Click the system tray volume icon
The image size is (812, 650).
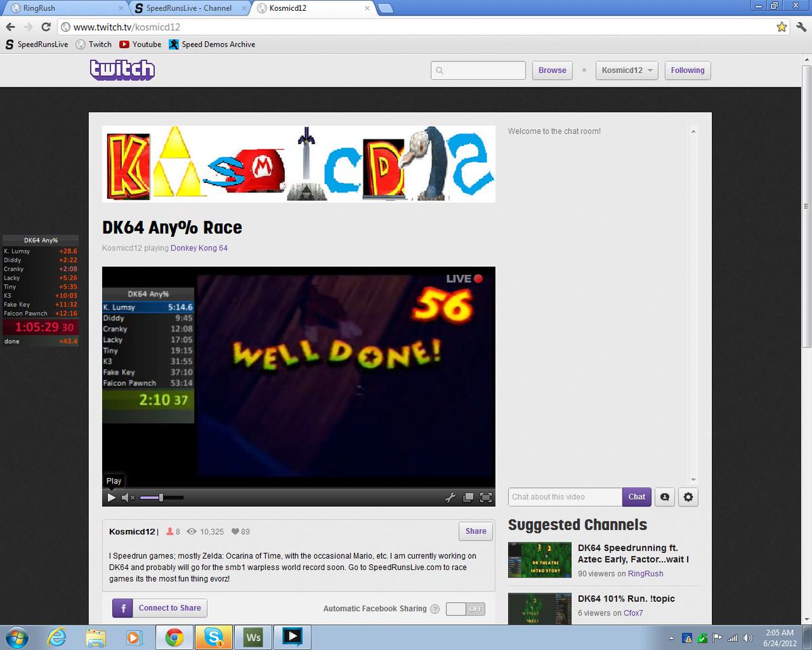click(x=746, y=638)
